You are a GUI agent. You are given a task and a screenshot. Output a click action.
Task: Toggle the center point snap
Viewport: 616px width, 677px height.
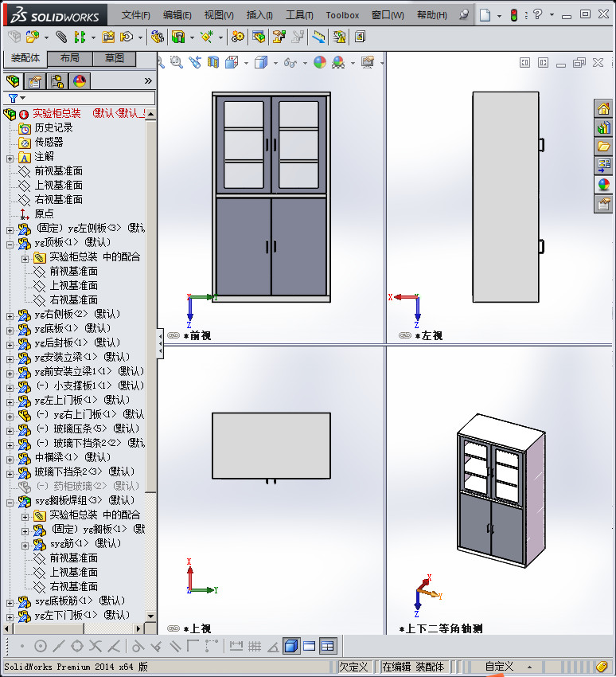click(x=40, y=646)
